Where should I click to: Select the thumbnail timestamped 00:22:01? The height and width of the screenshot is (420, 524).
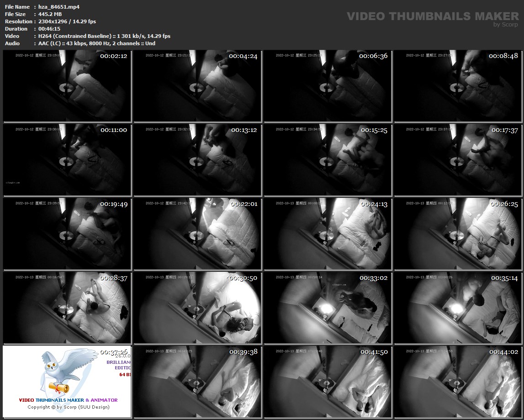tap(197, 234)
